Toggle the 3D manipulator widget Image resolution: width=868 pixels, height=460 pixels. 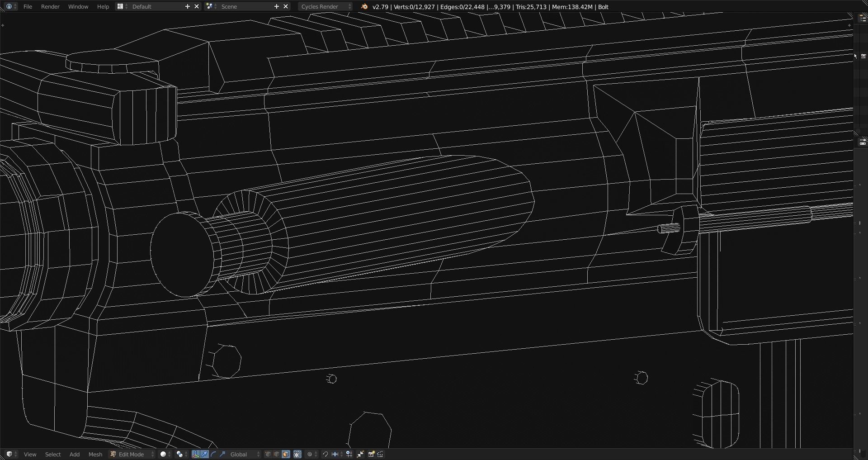click(195, 454)
